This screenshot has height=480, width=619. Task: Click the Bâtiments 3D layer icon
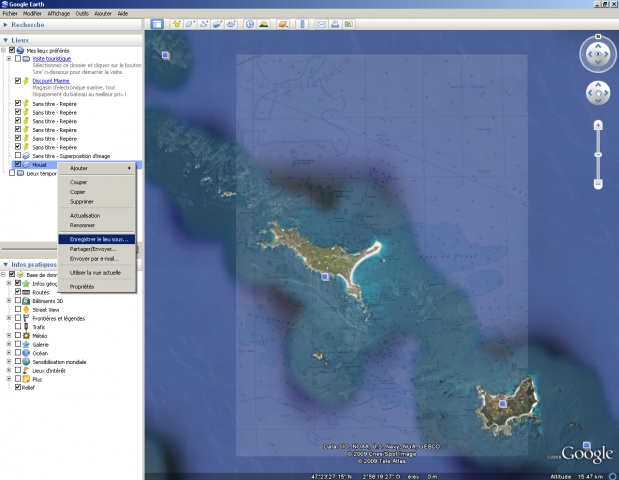(x=26, y=301)
